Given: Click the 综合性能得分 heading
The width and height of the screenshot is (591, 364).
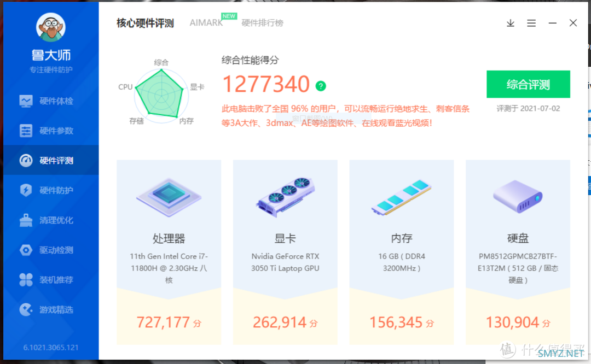Looking at the screenshot, I should click(250, 60).
